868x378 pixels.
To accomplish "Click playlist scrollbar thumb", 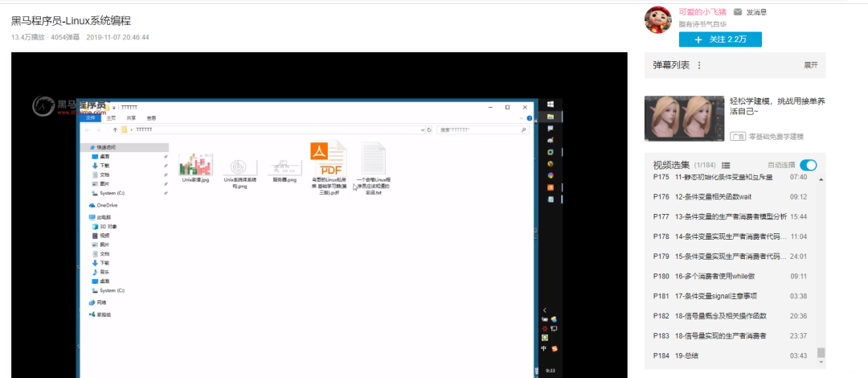I will pyautogui.click(x=821, y=353).
